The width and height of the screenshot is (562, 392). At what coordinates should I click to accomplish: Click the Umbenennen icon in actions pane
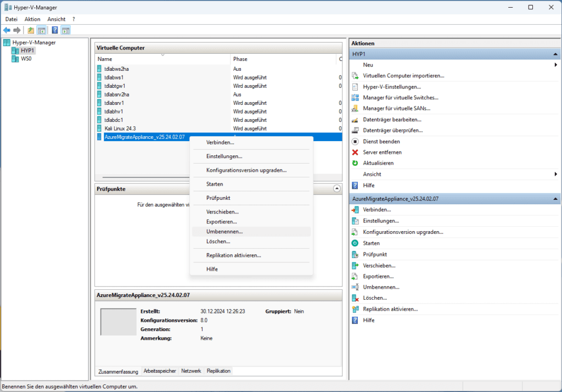355,287
